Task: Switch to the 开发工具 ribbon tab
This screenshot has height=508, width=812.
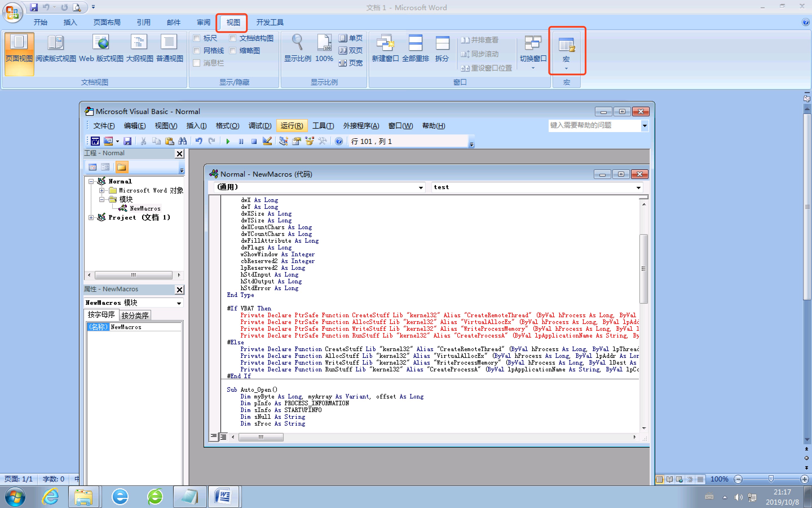Action: tap(270, 22)
